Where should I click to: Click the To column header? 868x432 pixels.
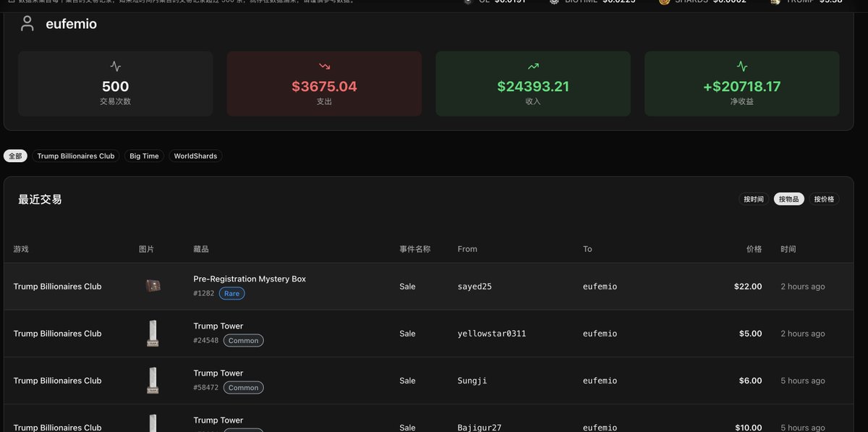[x=587, y=249]
